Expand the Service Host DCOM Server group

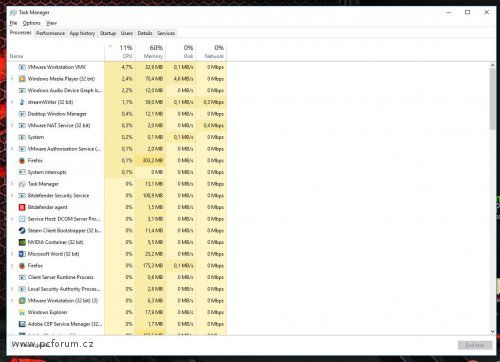pos(12,219)
